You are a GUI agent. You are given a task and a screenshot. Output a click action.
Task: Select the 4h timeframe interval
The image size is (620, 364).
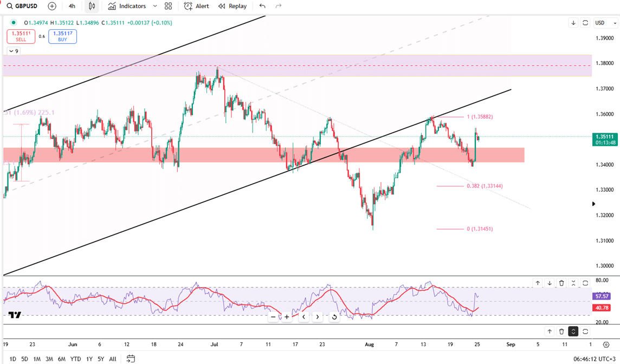point(72,6)
